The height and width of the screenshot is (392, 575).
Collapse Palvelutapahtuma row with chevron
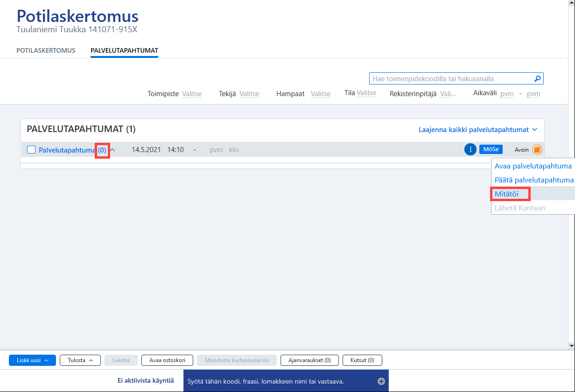click(112, 150)
